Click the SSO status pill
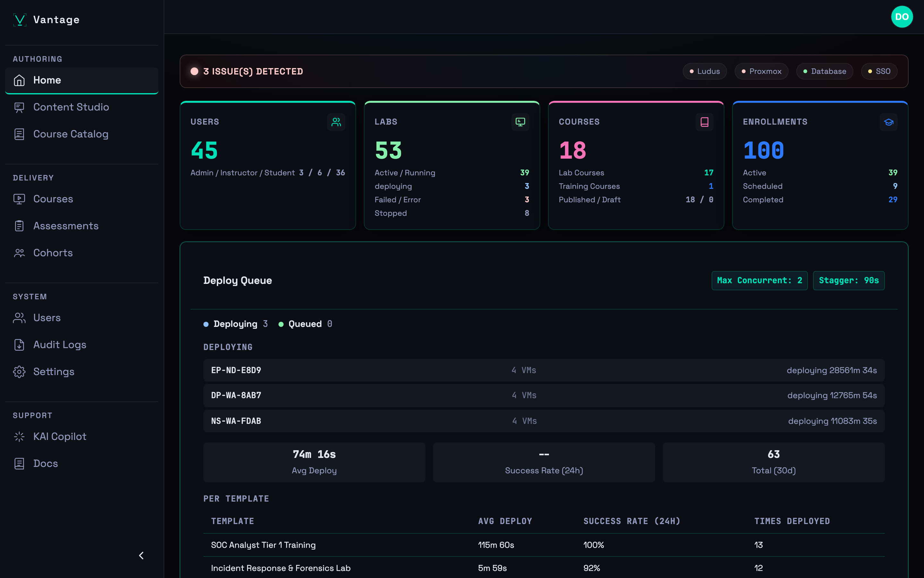Viewport: 924px width, 578px height. [879, 72]
